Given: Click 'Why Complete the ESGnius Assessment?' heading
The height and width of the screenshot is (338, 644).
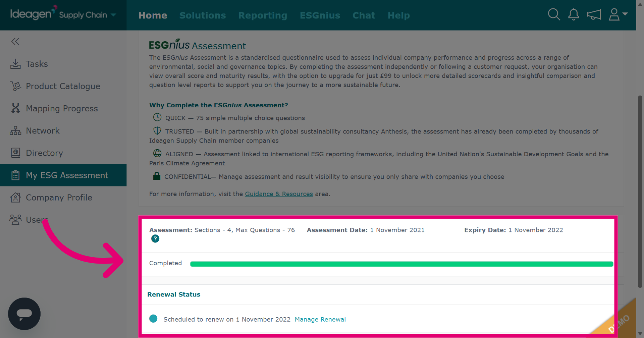Looking at the screenshot, I should click(x=219, y=105).
